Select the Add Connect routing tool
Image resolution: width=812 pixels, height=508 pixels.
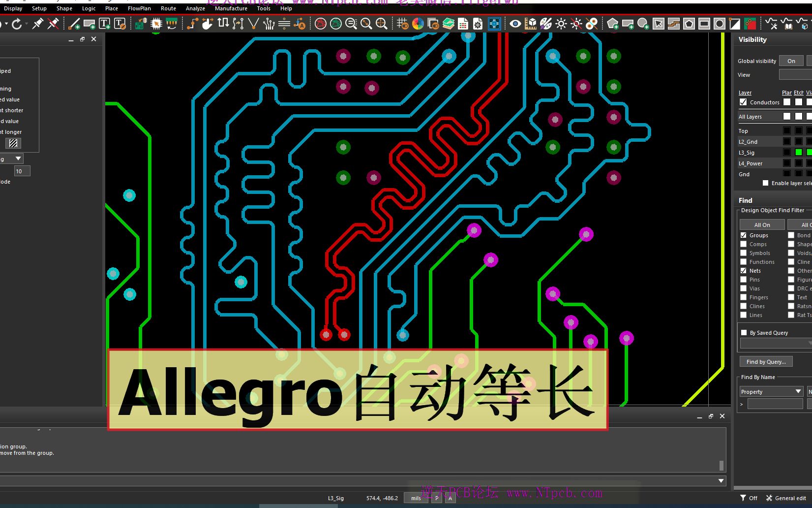pos(191,23)
